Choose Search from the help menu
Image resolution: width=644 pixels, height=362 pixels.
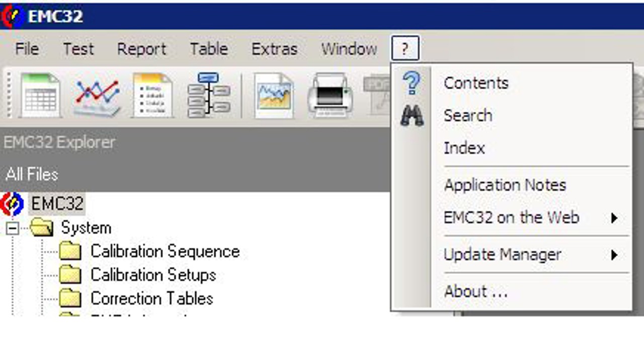(x=468, y=116)
